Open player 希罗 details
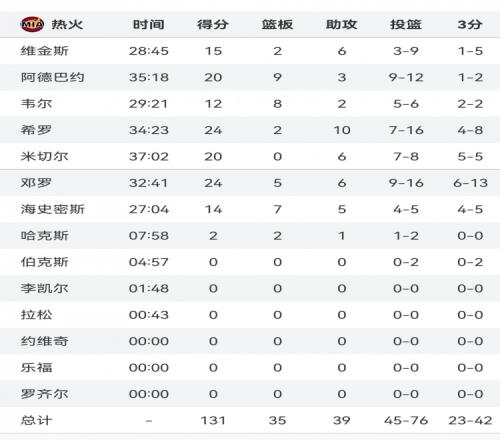500x440 pixels. [37, 130]
